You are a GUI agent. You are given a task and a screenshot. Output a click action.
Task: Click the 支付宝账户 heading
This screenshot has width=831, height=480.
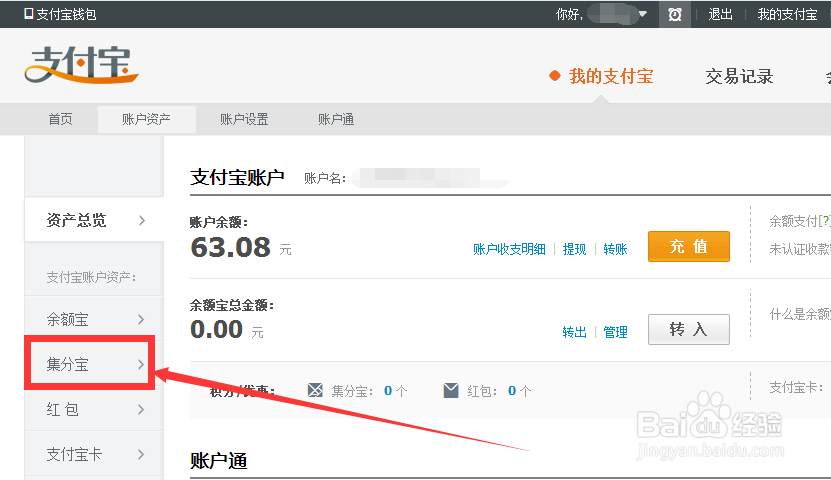click(x=237, y=177)
